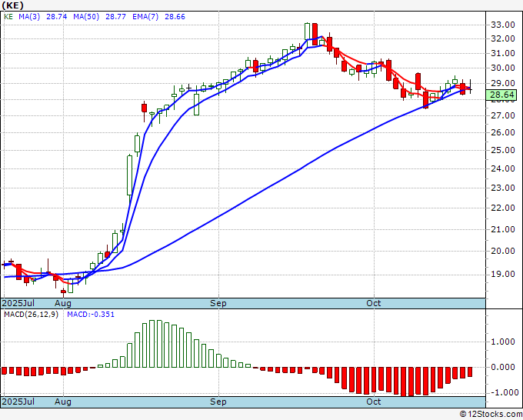This screenshot has height=420, width=523.
Task: Click the 28.66 EMA(7) value
Action: click(x=175, y=17)
